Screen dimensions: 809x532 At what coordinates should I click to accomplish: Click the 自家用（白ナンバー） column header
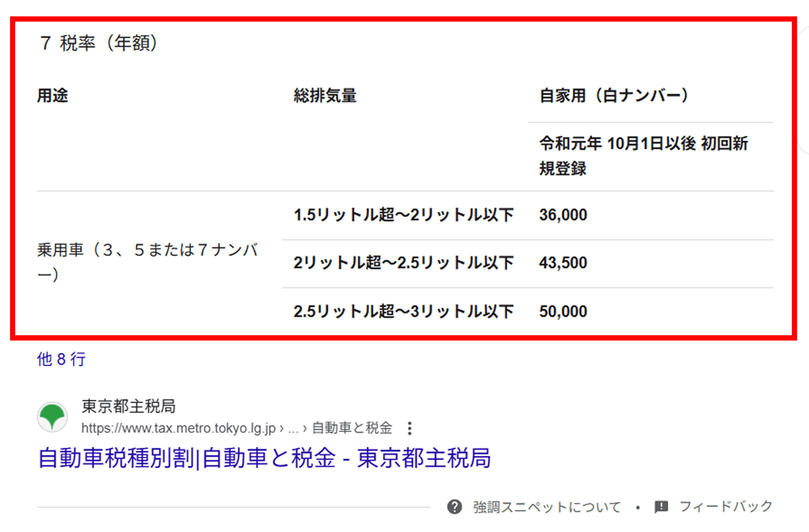pyautogui.click(x=613, y=95)
